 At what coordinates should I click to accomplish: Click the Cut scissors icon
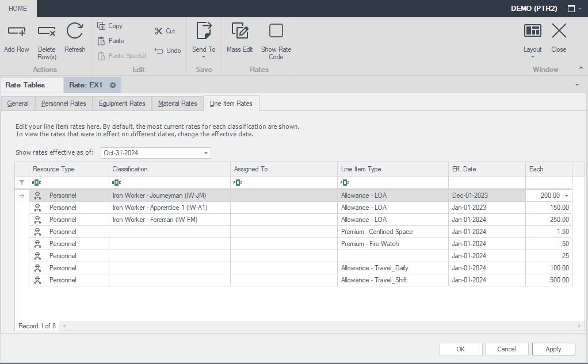159,31
